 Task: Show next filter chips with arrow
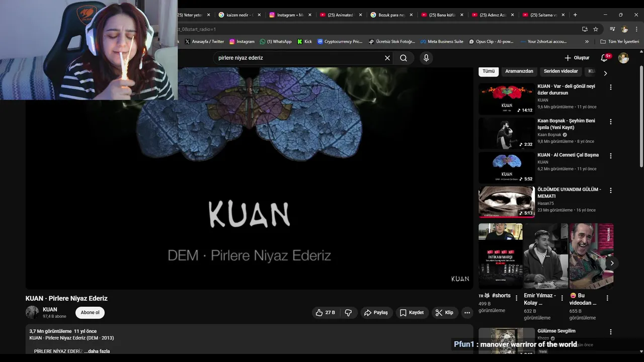(x=605, y=73)
